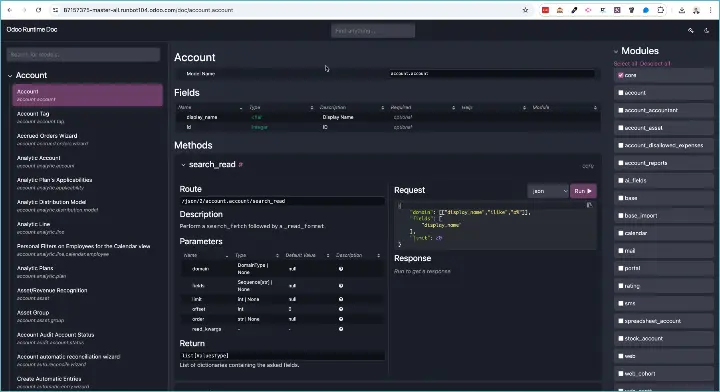The image size is (720, 392).
Task: Enable the ai_fields module
Action: pyautogui.click(x=621, y=180)
